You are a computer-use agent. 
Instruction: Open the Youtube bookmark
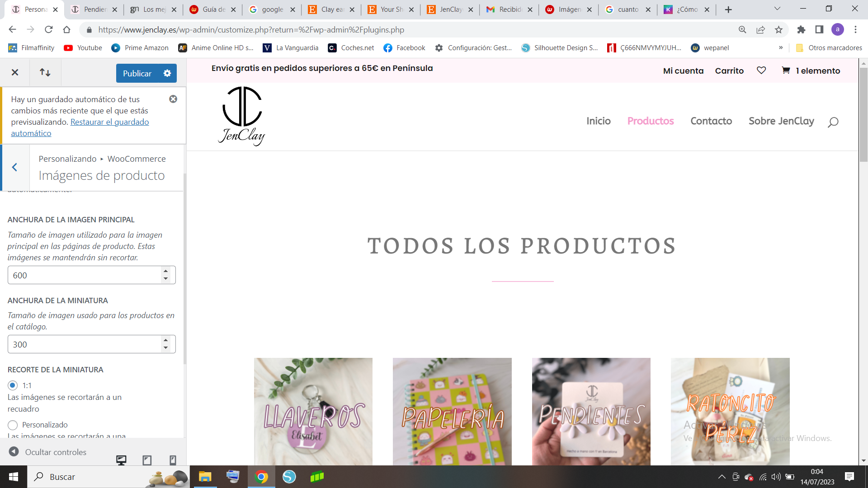83,48
